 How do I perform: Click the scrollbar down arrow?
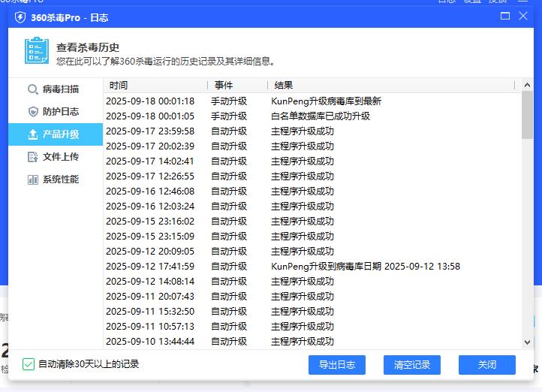[x=527, y=342]
